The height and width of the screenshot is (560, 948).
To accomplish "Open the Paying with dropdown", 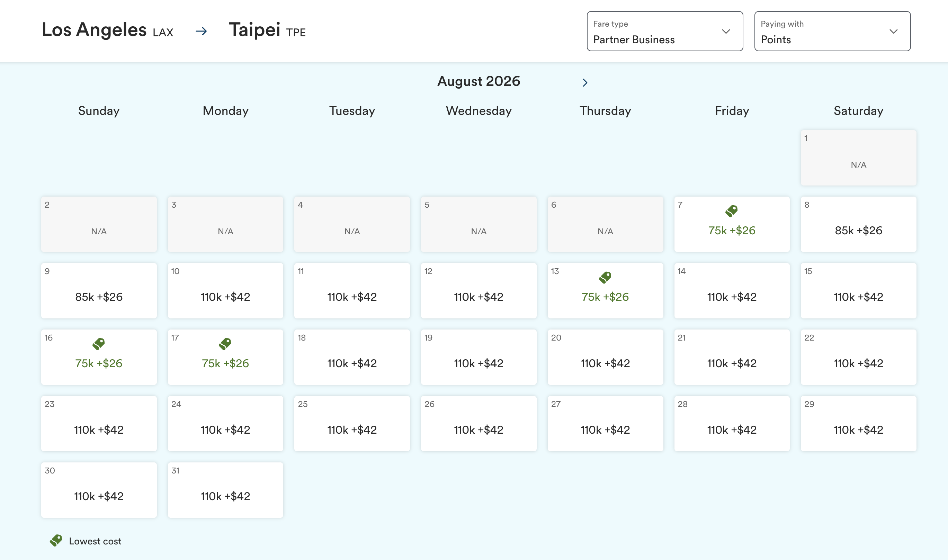I will click(x=832, y=31).
